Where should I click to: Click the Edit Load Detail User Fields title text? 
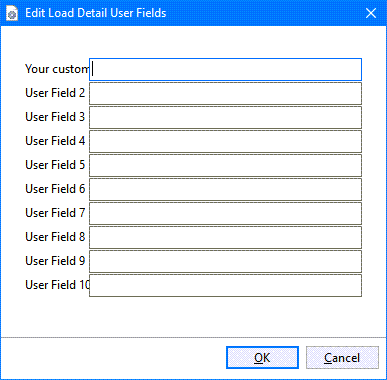coord(96,13)
